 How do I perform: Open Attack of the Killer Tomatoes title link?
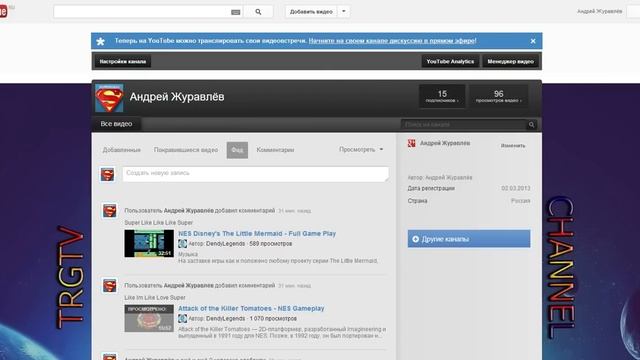[251, 309]
